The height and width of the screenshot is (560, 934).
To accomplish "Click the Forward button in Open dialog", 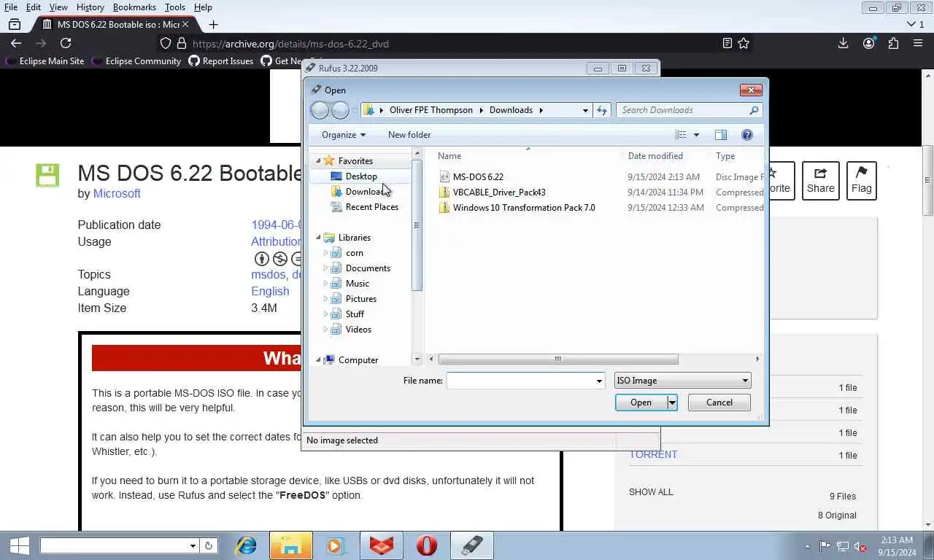I will click(340, 110).
